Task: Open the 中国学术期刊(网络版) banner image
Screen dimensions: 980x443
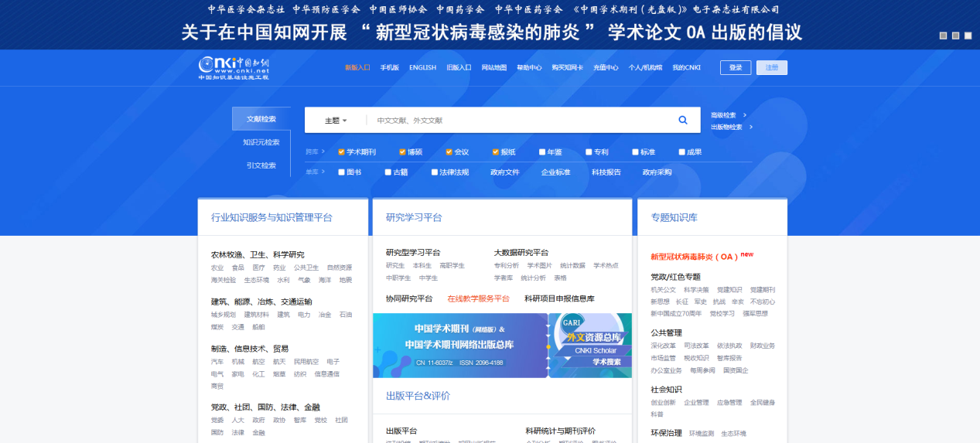Action: tap(460, 346)
